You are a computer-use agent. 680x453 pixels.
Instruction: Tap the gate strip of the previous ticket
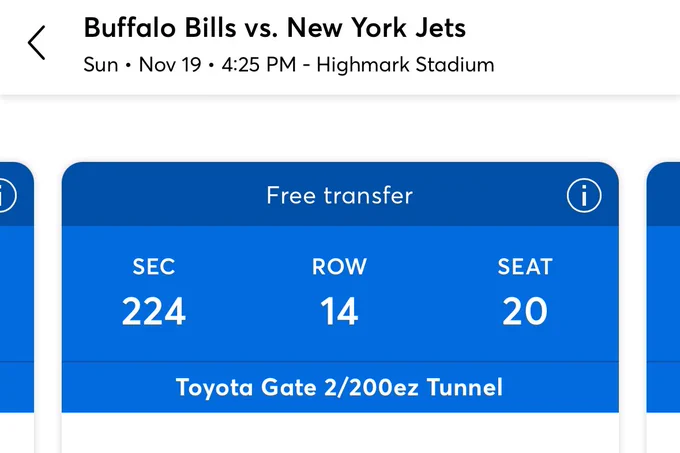(16, 387)
